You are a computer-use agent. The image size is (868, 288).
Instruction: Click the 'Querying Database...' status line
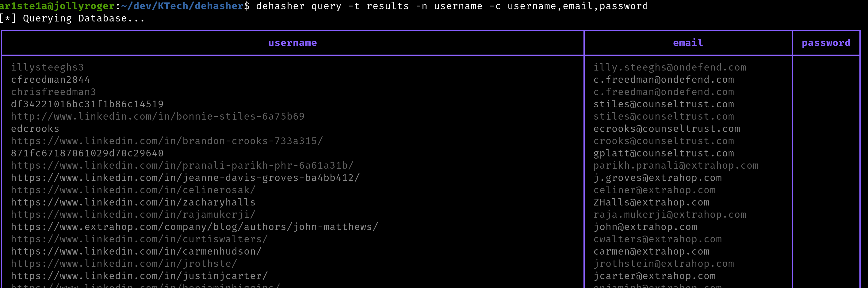tap(84, 18)
